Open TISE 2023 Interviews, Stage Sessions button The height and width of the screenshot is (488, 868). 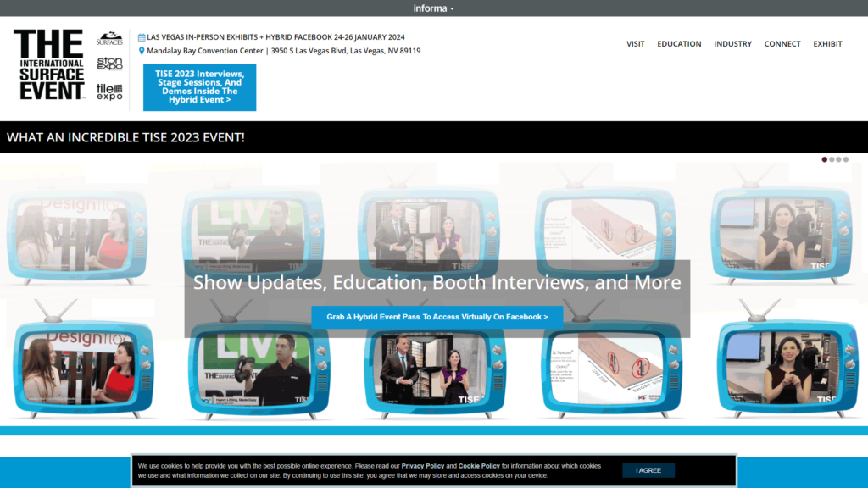[x=200, y=87]
